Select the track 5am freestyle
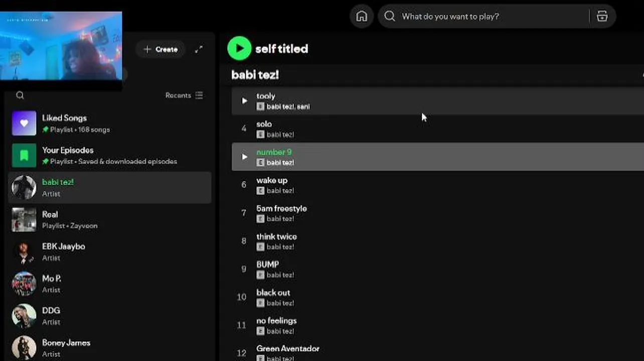This screenshot has width=644, height=361. [x=281, y=209]
